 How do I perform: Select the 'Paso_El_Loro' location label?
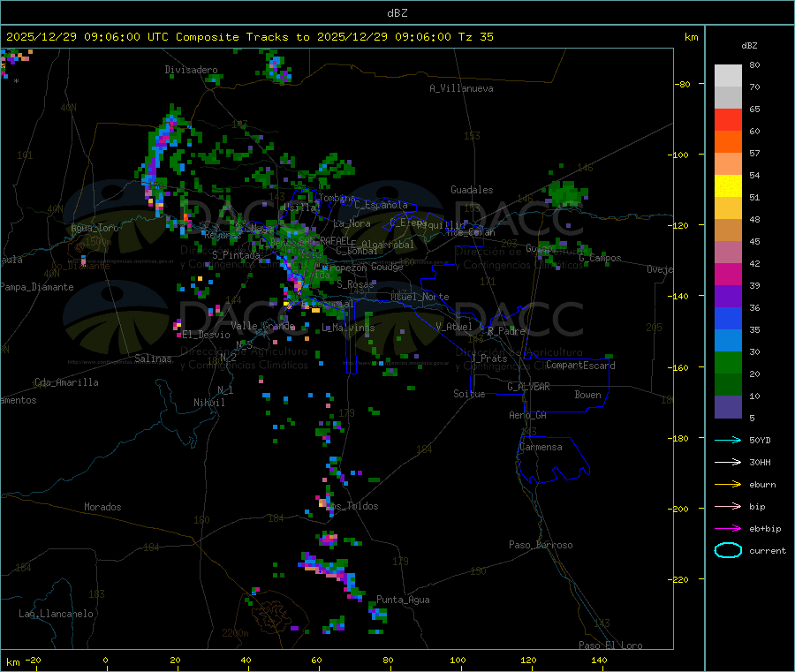point(610,646)
